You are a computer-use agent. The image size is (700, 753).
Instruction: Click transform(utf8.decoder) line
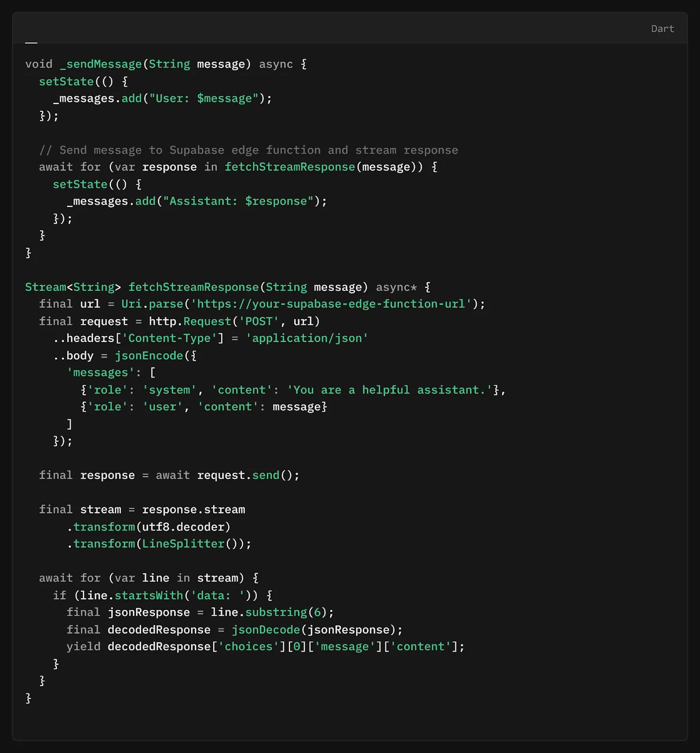149,527
